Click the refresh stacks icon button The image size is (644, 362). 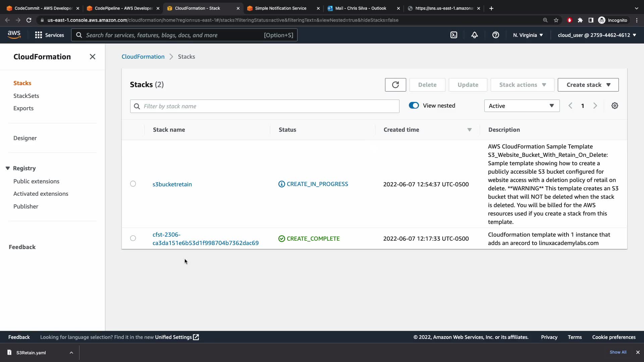(x=395, y=85)
